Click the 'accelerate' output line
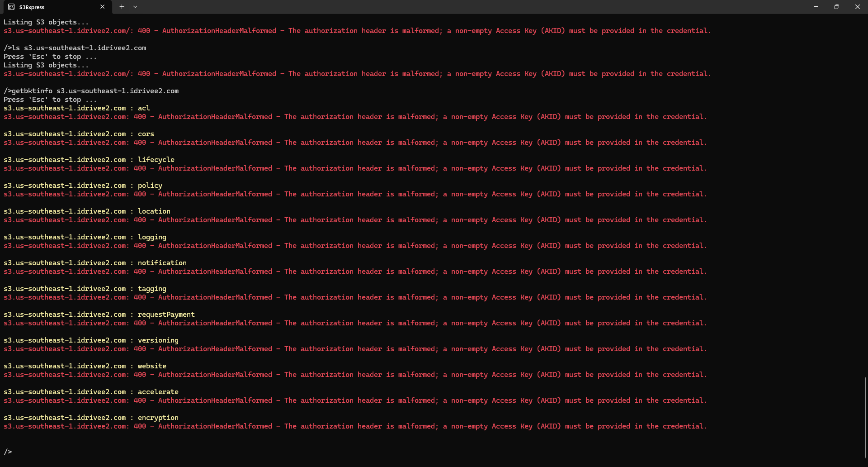This screenshot has height=467, width=868. tap(91, 392)
